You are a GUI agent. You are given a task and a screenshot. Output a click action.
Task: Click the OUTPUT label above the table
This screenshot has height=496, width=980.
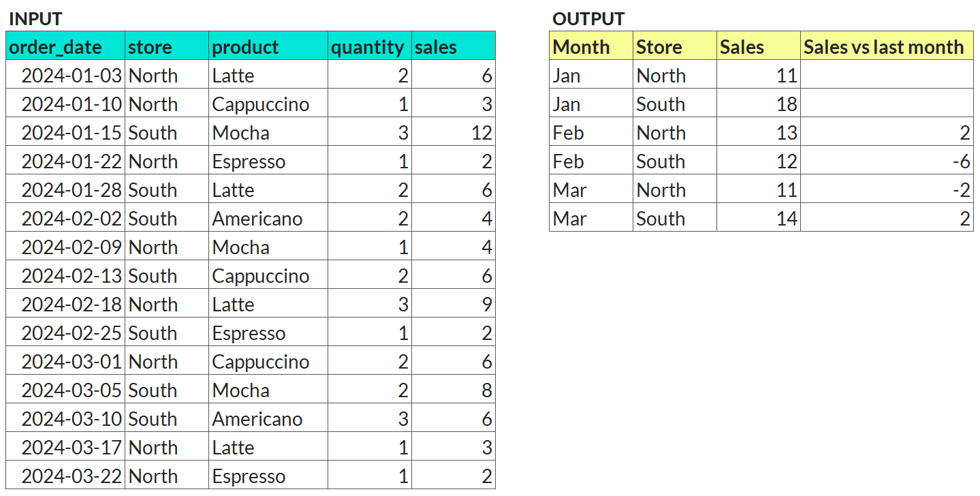(588, 18)
